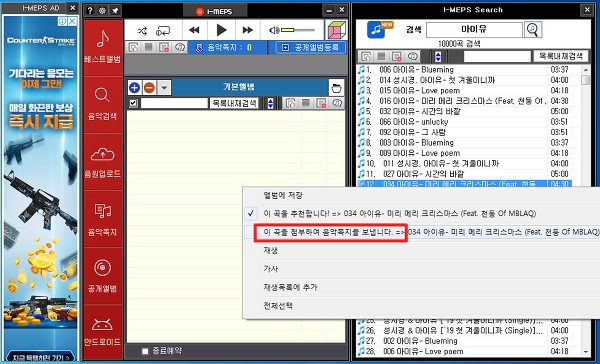Click music bubble icon in Search window toolbar

tap(412, 57)
